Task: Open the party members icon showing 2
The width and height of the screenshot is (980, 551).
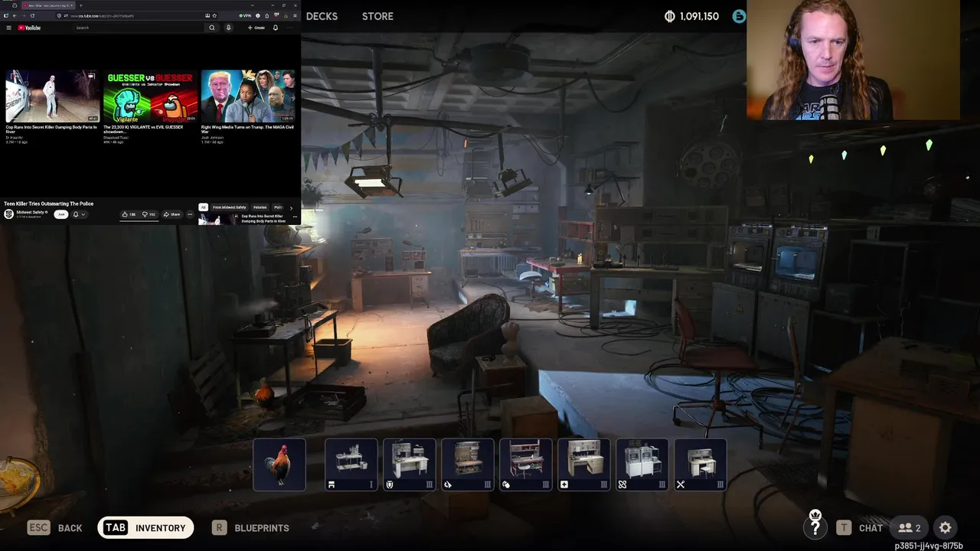Action: point(910,527)
